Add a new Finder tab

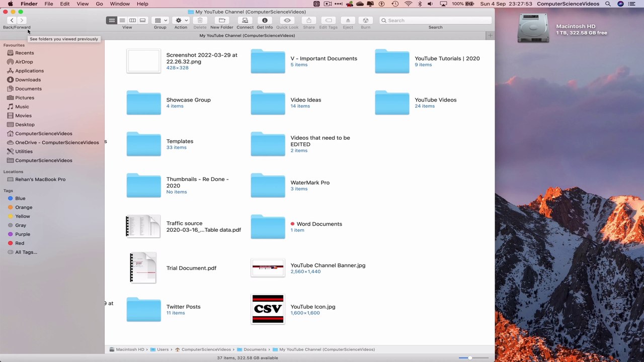click(x=490, y=36)
